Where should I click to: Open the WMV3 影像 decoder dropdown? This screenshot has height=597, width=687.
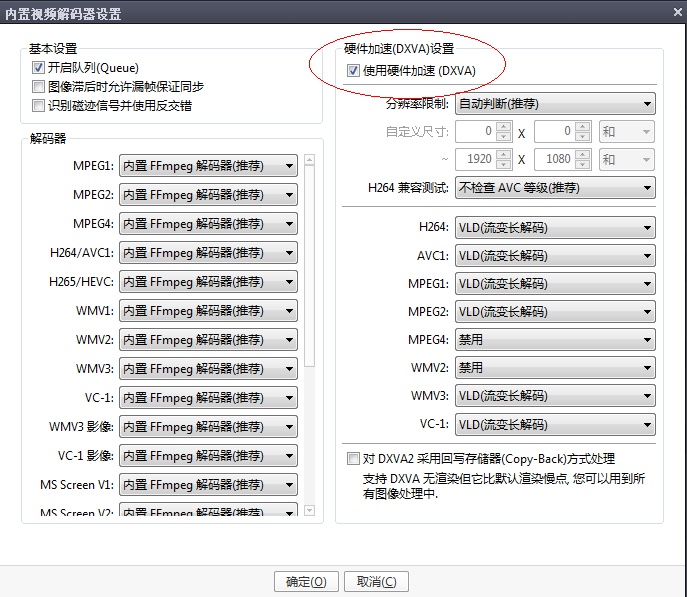(x=209, y=427)
